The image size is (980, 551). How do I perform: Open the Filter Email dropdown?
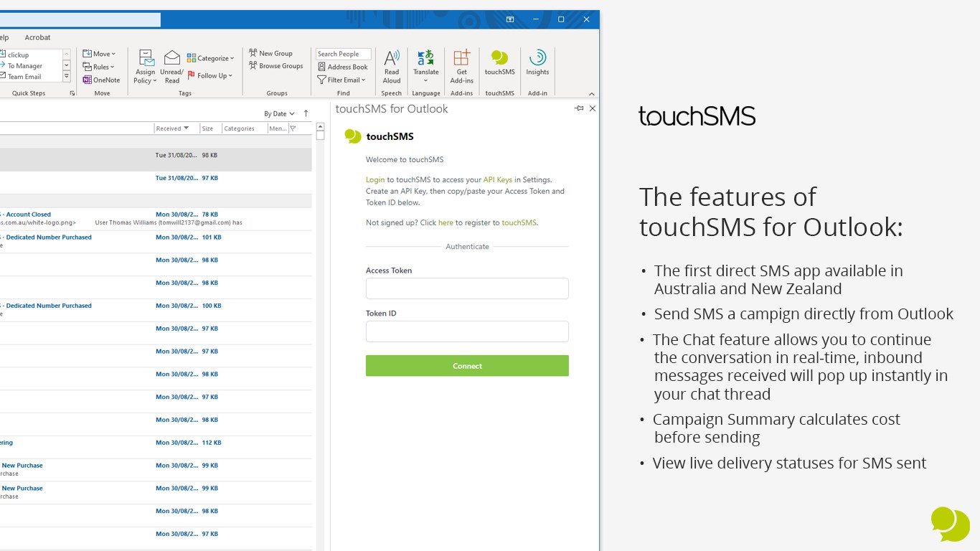point(341,80)
